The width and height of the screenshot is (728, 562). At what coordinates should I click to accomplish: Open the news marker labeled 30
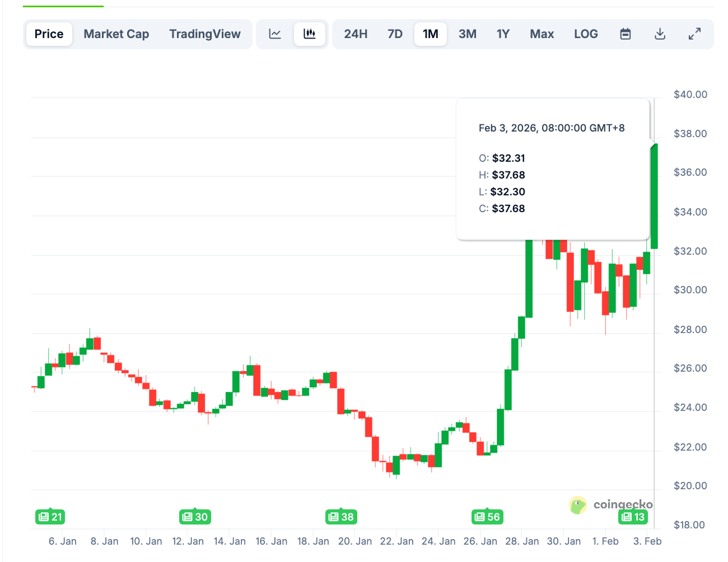tap(194, 517)
